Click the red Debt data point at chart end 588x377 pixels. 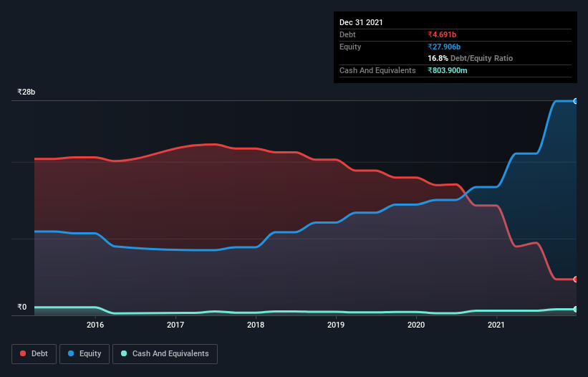coord(576,279)
